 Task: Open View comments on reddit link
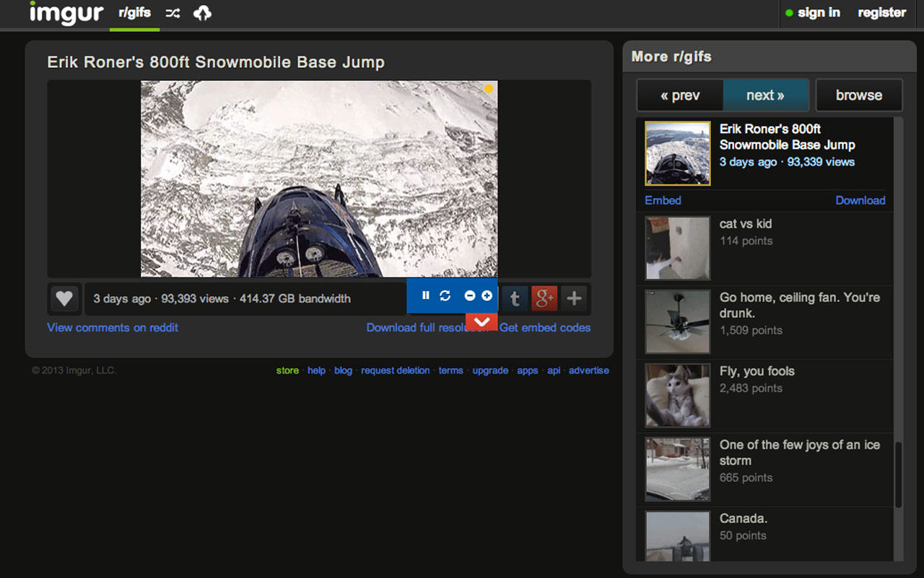[113, 327]
